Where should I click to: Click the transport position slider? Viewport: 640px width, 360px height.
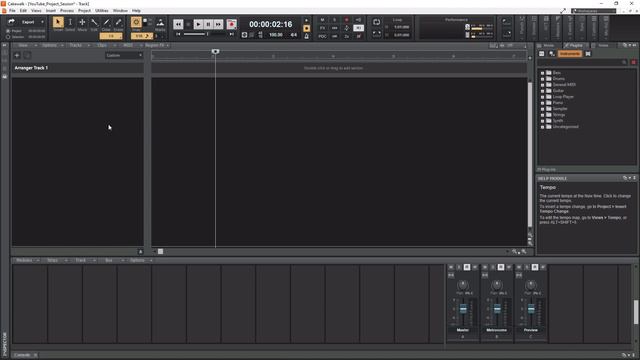[x=208, y=34]
